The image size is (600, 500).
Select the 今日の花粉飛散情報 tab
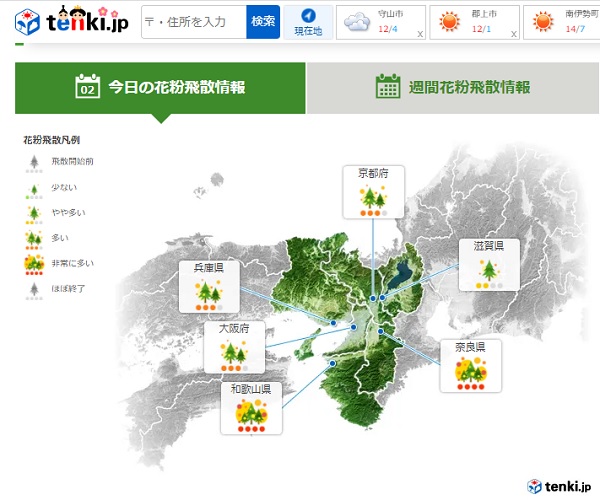point(160,87)
